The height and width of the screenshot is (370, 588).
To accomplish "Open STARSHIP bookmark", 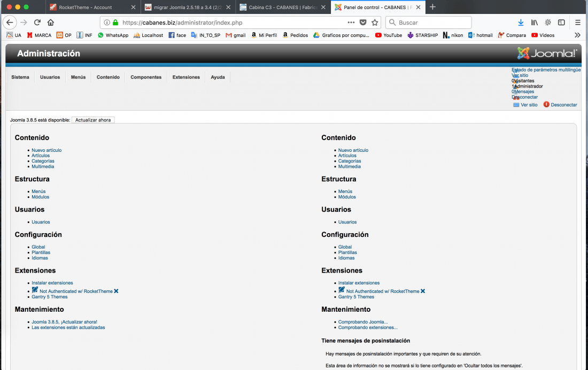I will [422, 35].
